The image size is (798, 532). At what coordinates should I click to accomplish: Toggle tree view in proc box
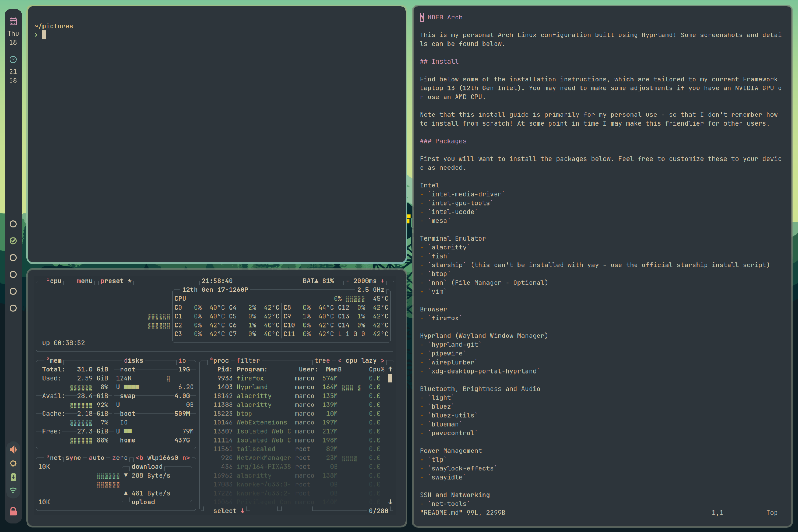coord(322,360)
